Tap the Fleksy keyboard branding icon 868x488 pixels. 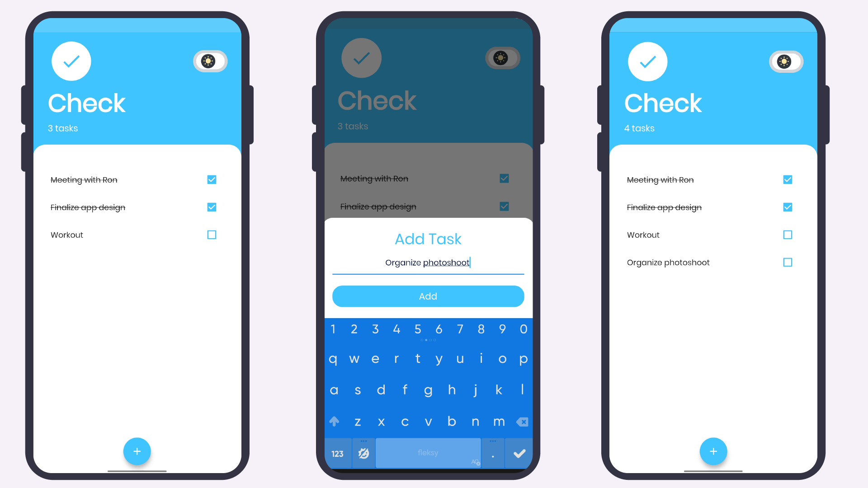pos(363,453)
